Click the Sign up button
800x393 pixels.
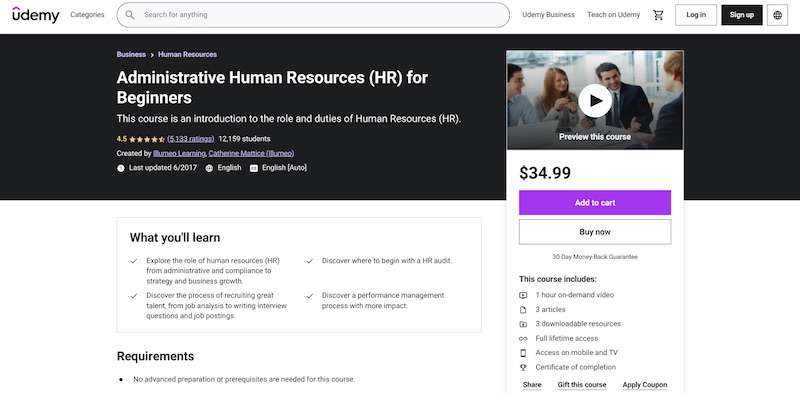[742, 15]
